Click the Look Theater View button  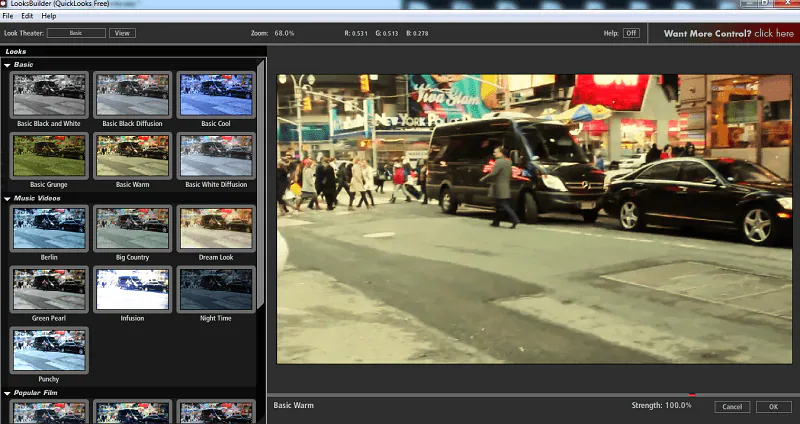click(122, 33)
